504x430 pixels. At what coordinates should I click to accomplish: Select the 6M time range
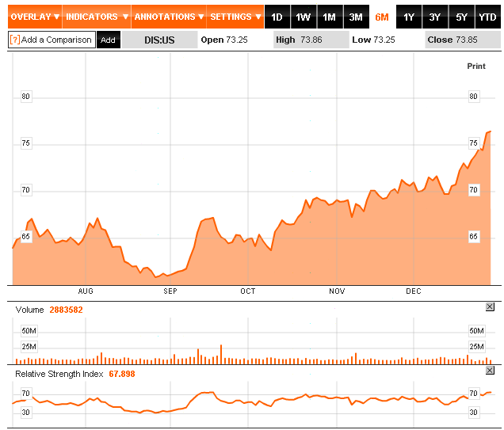(x=382, y=17)
